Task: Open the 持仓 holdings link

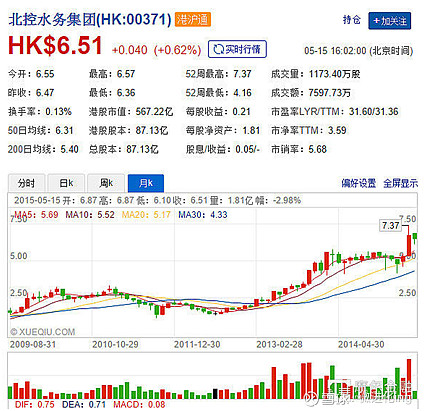Action: coord(352,20)
